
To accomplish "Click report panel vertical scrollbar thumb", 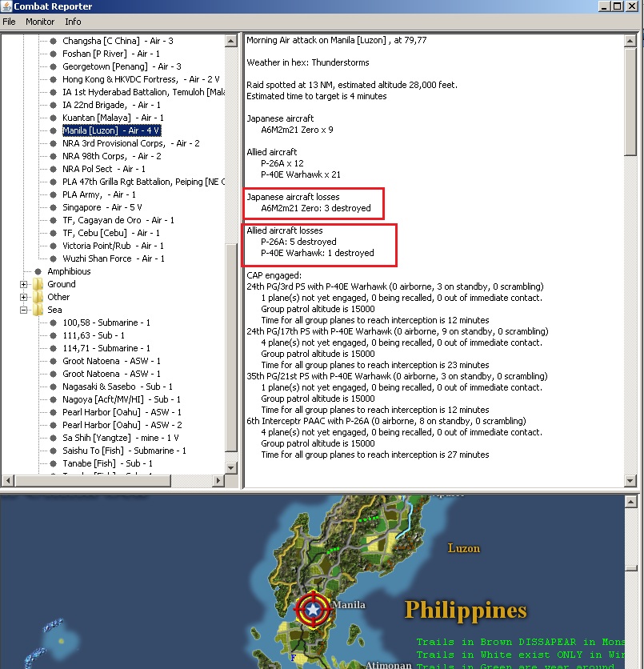I will click(630, 102).
